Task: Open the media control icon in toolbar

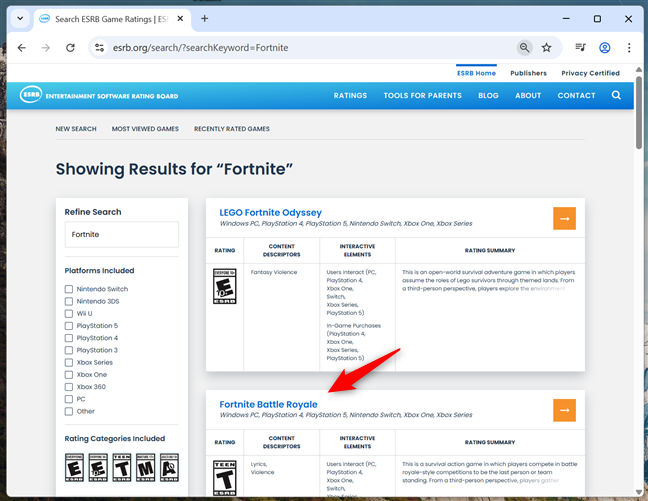Action: point(580,48)
